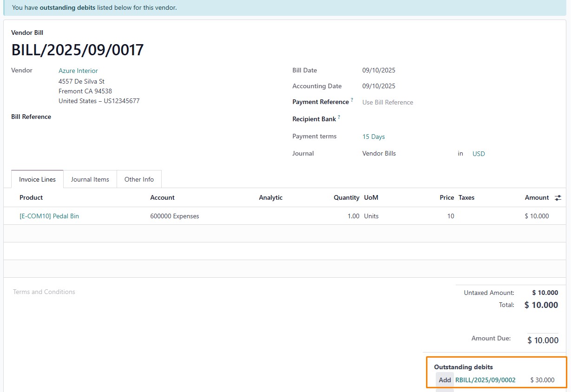Add outstanding debit RBILL/2025/09/0002

pos(445,380)
